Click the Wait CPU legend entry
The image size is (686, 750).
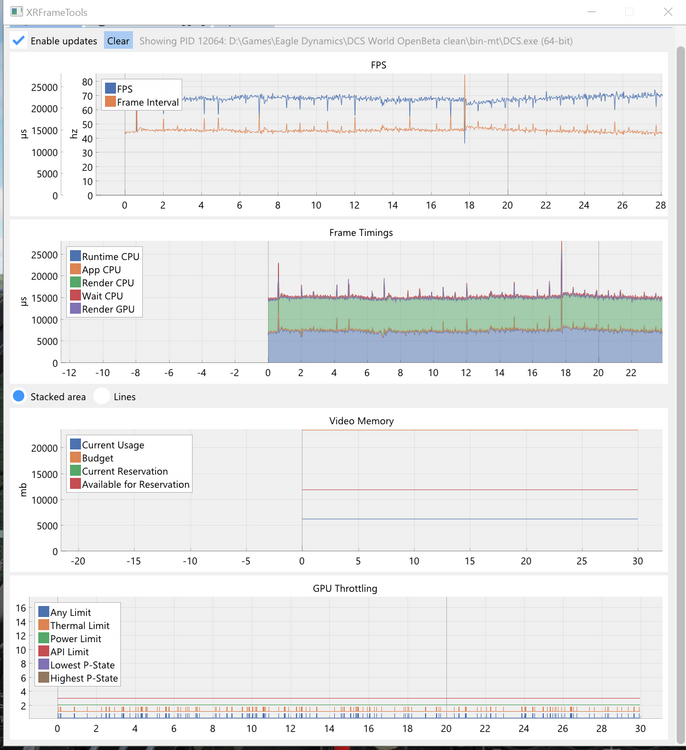coord(97,296)
